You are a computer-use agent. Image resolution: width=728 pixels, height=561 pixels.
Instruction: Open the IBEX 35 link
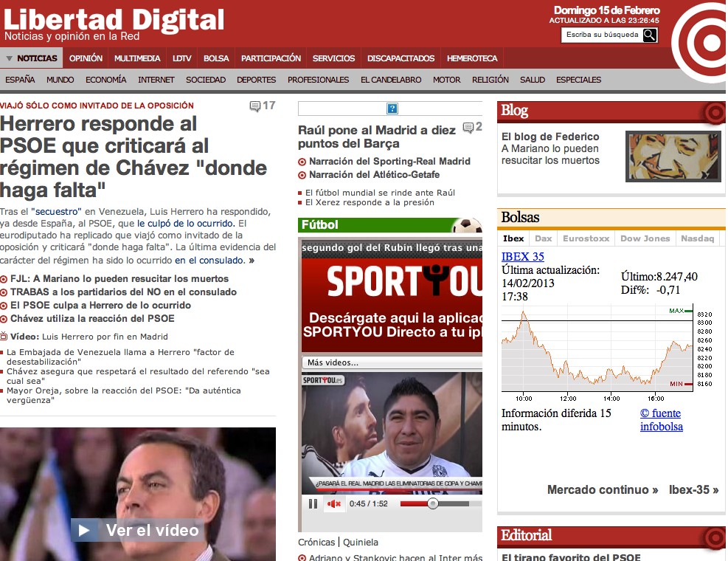click(522, 257)
